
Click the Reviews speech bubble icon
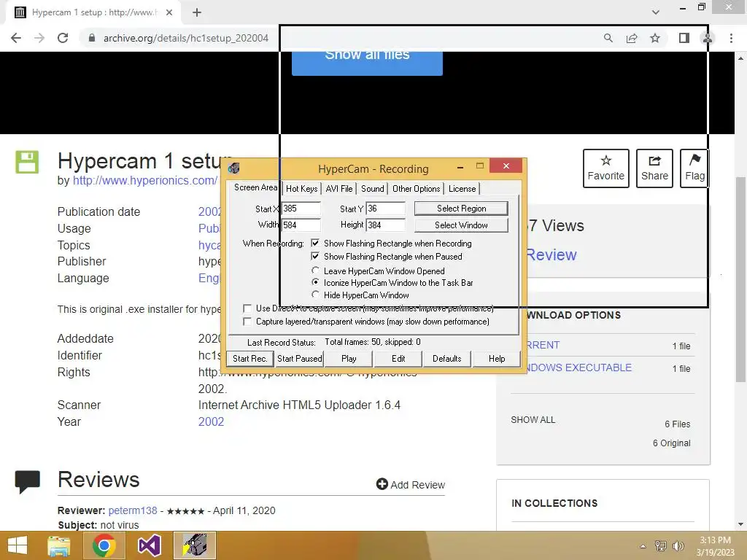[27, 481]
